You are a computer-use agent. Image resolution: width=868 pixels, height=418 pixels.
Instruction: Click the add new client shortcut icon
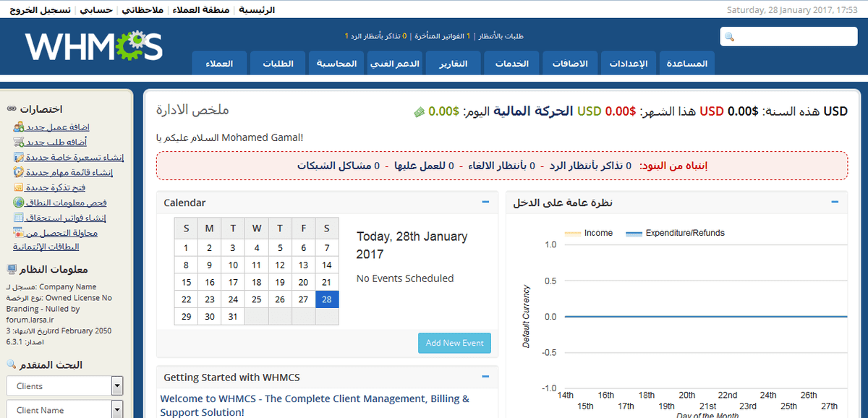point(19,127)
